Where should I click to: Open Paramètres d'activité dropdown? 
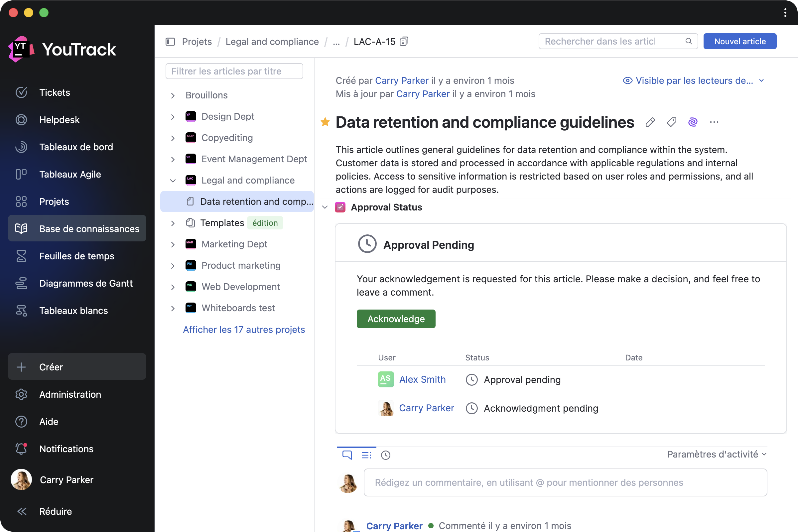pyautogui.click(x=716, y=454)
